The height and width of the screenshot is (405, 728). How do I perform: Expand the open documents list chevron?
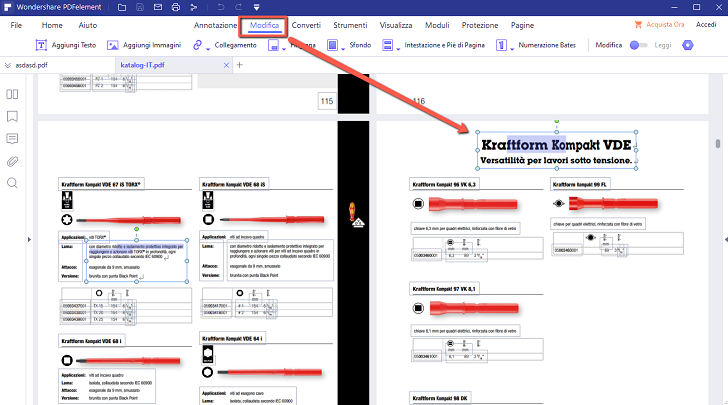point(7,65)
